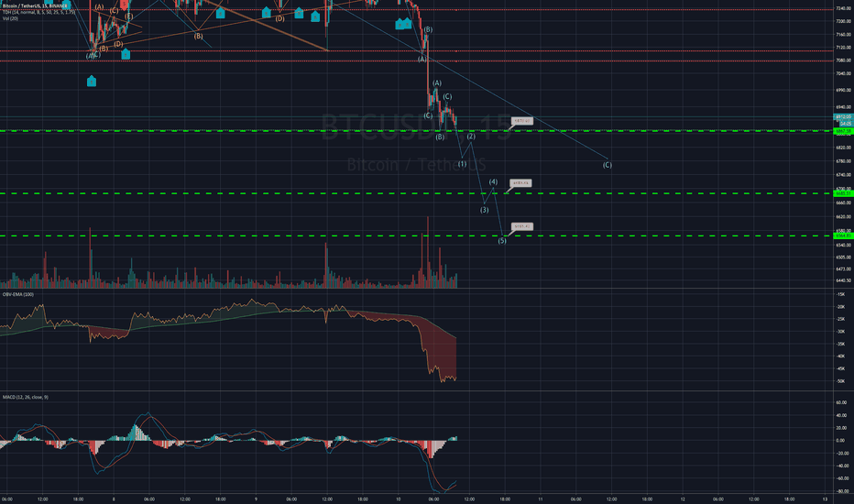Select the wave (5) label
This screenshot has width=854, height=504.
502,241
